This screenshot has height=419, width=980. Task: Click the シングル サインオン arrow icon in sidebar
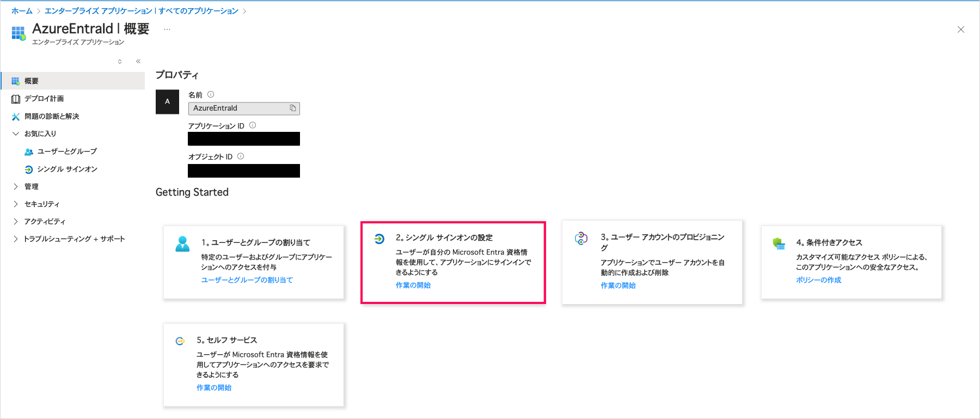tap(29, 169)
